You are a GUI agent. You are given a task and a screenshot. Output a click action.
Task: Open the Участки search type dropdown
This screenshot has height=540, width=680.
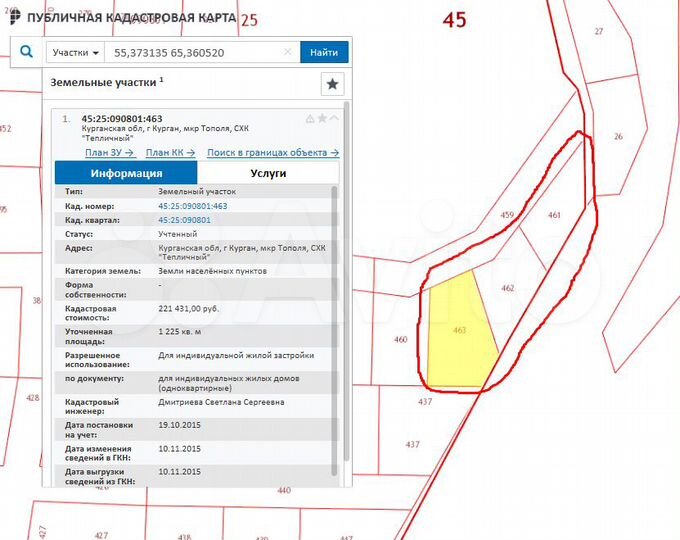point(75,52)
